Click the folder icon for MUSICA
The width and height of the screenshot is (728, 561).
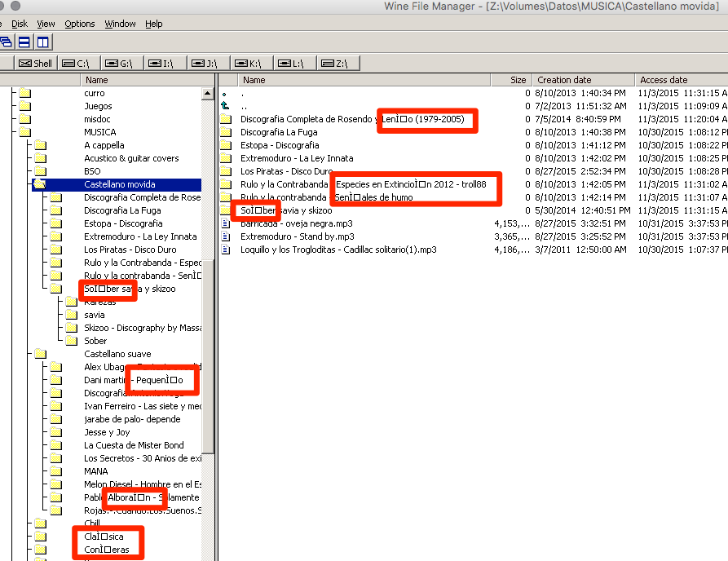[25, 132]
